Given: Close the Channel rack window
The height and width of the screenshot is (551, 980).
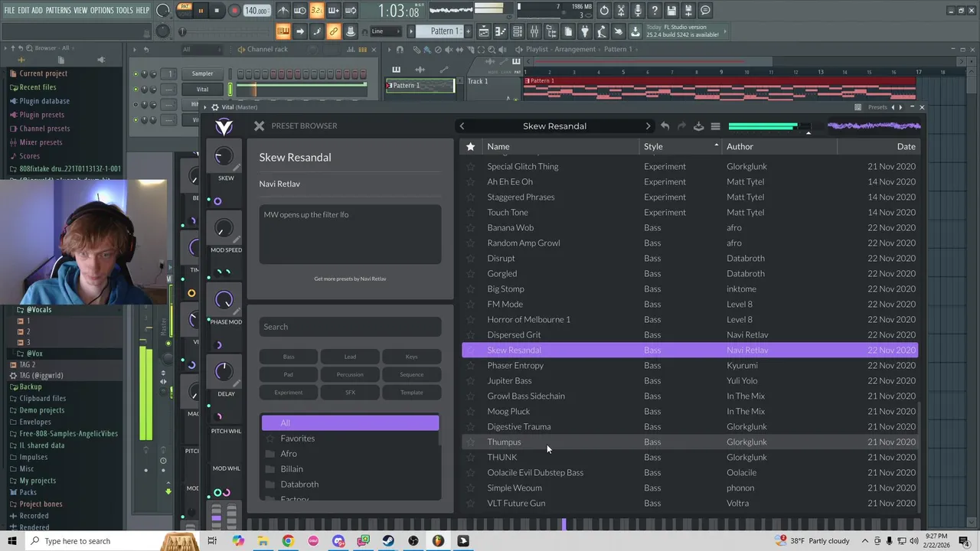Looking at the screenshot, I should tap(374, 49).
